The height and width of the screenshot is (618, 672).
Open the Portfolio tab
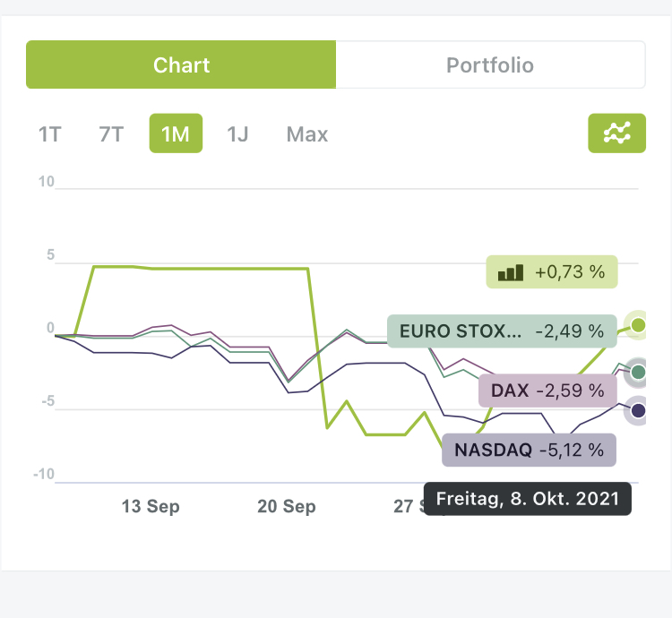[x=490, y=65]
